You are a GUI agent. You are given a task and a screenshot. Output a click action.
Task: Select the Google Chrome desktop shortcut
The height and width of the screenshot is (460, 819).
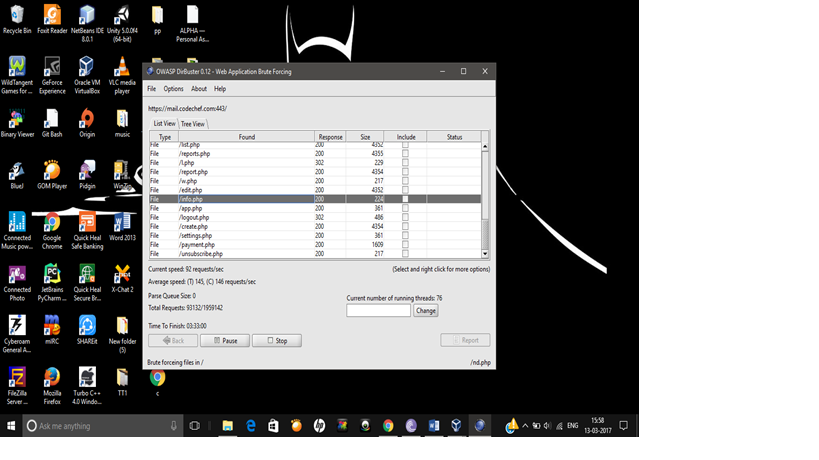[52, 231]
